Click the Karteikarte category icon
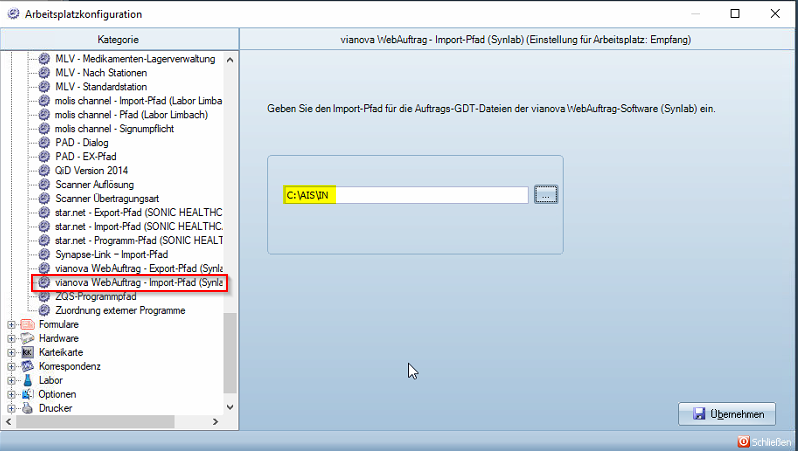Screen dimensions: 798x451 [27, 353]
